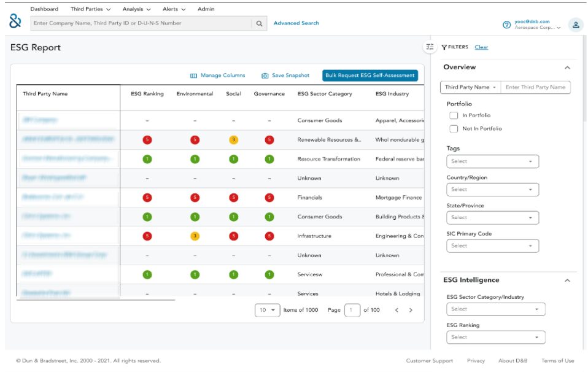This screenshot has width=588, height=372.
Task: Click the Save Snapshot camera icon
Action: point(265,76)
